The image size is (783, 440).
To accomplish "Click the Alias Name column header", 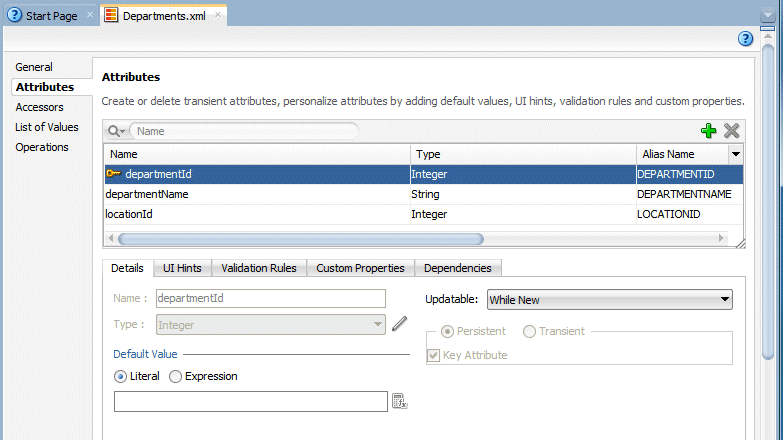I will [683, 154].
